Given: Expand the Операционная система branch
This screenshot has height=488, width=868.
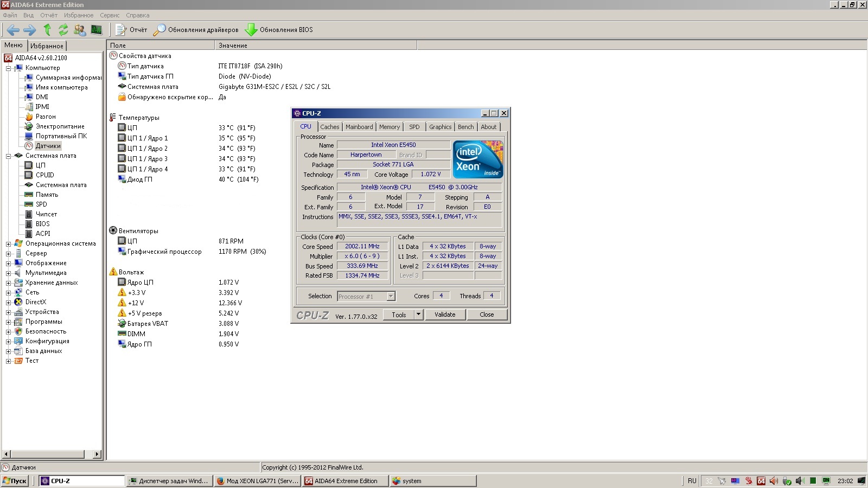Looking at the screenshot, I should pos(8,244).
